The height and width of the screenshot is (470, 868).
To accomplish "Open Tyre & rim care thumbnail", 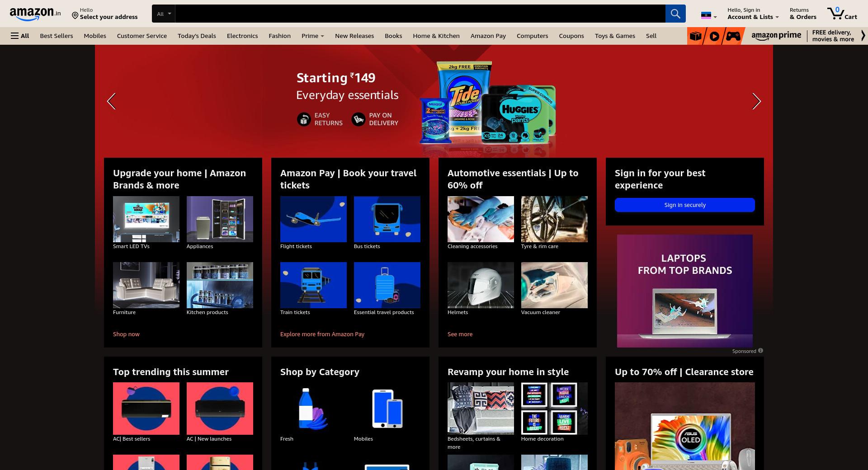I will coord(554,219).
